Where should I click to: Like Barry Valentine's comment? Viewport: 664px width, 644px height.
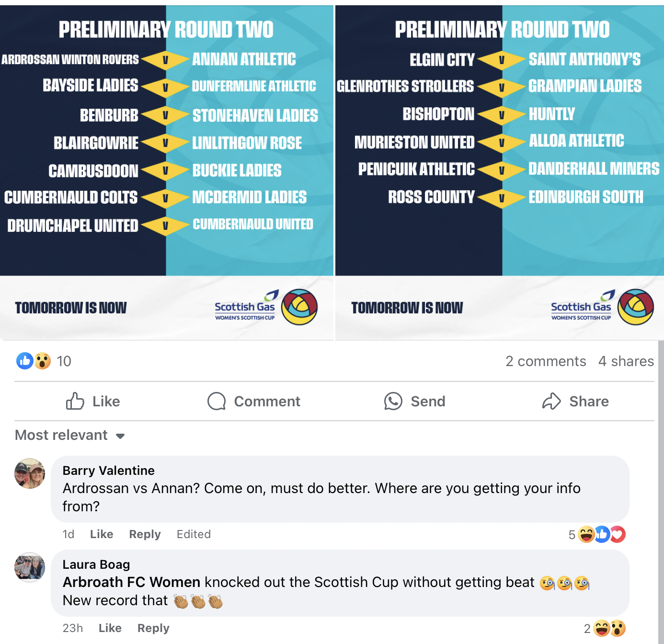[x=102, y=534]
